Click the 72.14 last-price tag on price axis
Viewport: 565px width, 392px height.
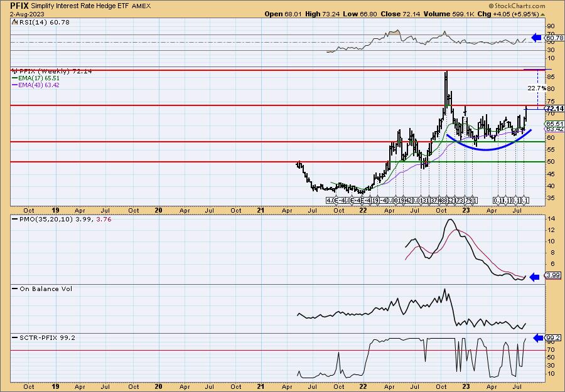coord(554,109)
